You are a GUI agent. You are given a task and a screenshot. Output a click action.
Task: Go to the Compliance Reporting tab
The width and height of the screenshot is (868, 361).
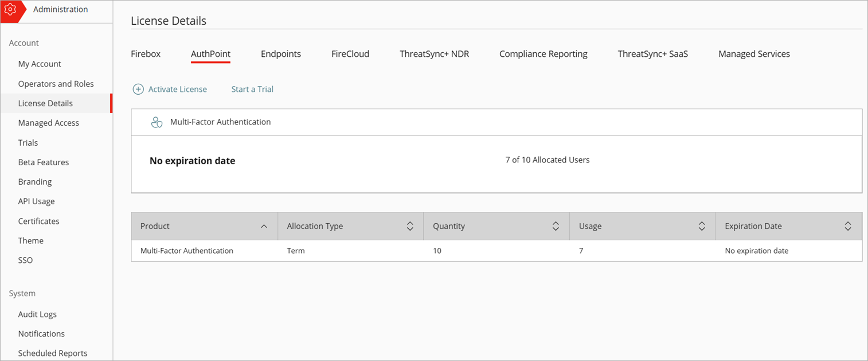point(543,54)
